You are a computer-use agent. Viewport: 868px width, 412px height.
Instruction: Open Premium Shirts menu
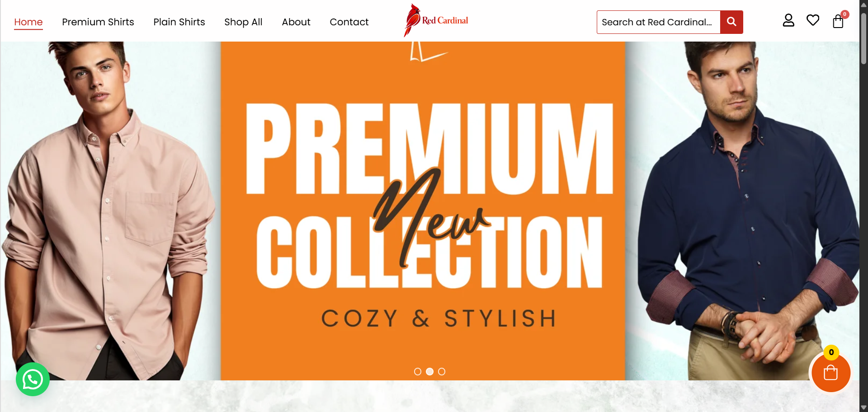coord(98,22)
